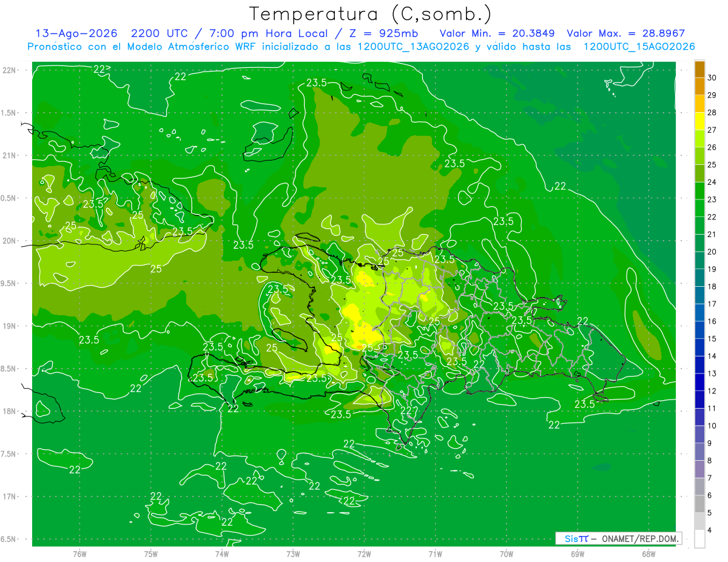Screen dimensions: 728x562
Task: Click the WRF model forecast description line
Action: (361, 46)
